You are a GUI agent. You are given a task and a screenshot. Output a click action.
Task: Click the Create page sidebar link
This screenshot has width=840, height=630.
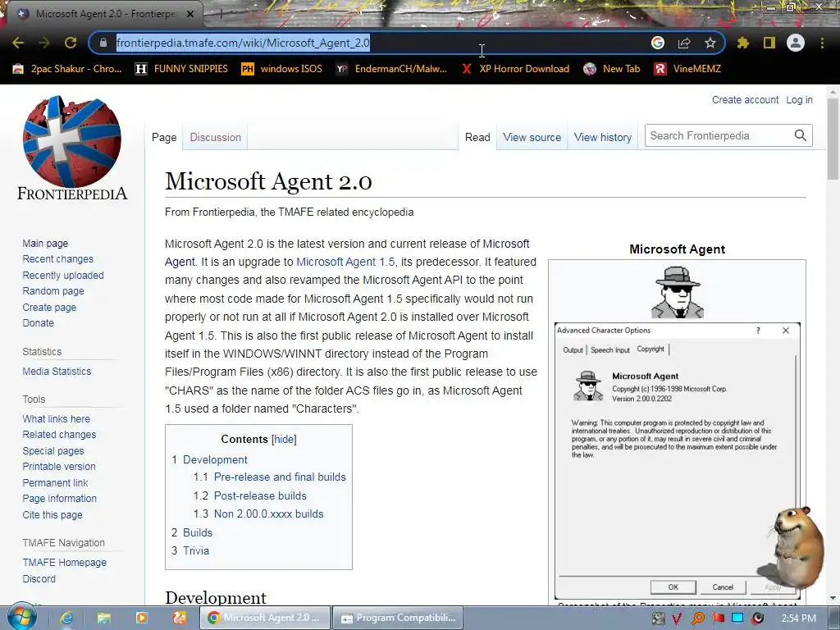point(49,307)
